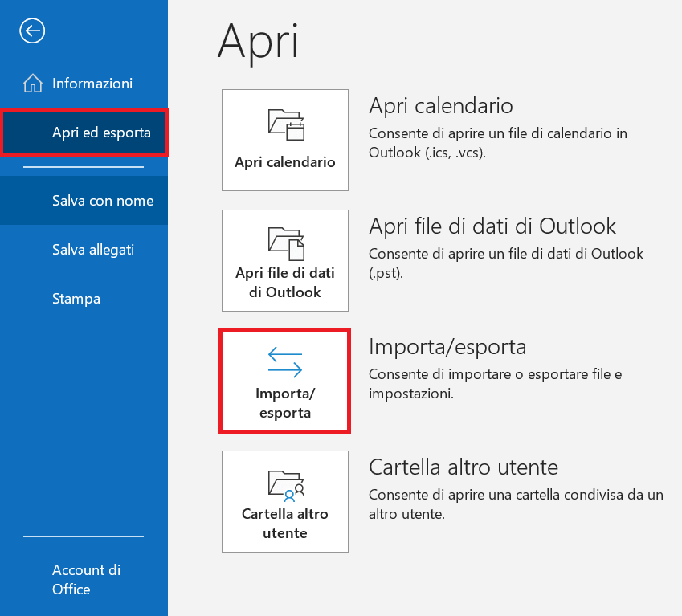Click the Cartella altro utente heading
Viewport: 682px width, 616px height.
click(x=464, y=467)
